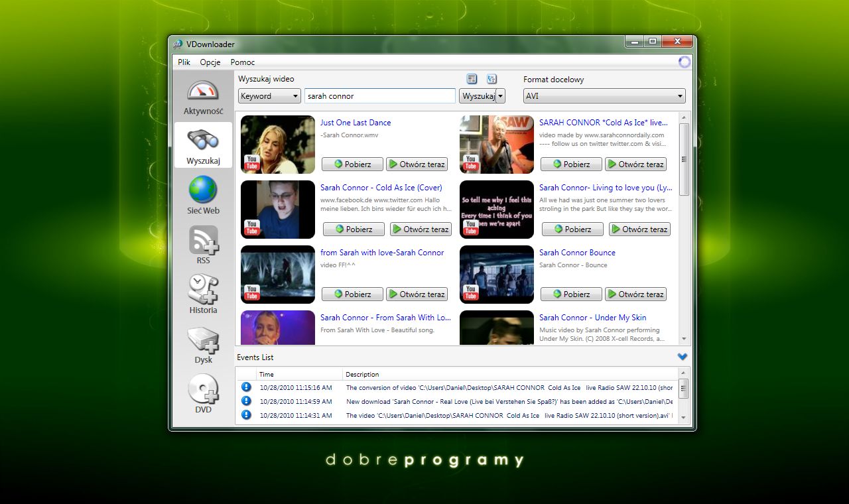This screenshot has height=504, width=849.
Task: Sort events by the Description column header
Action: point(511,374)
